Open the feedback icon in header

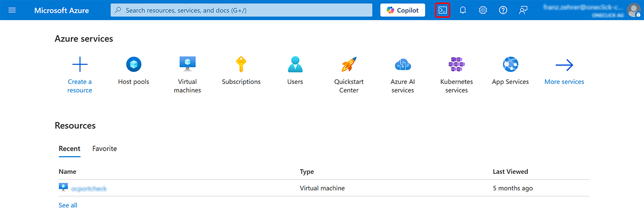(523, 10)
